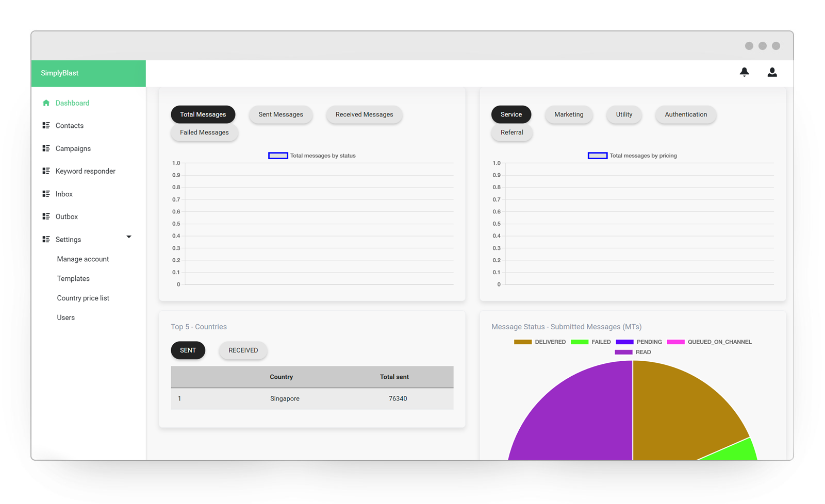Open Users under Settings
Screen dimensions: 825x504
66,318
